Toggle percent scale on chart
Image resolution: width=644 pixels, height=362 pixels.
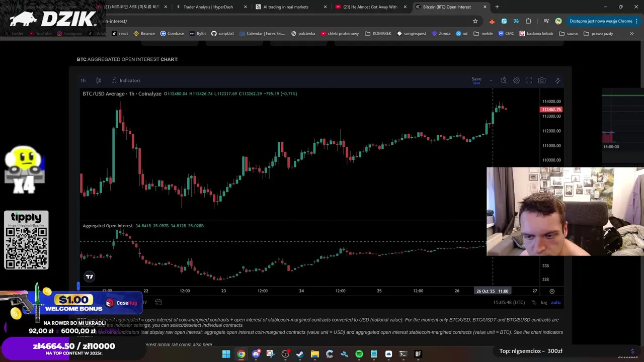[x=534, y=302]
